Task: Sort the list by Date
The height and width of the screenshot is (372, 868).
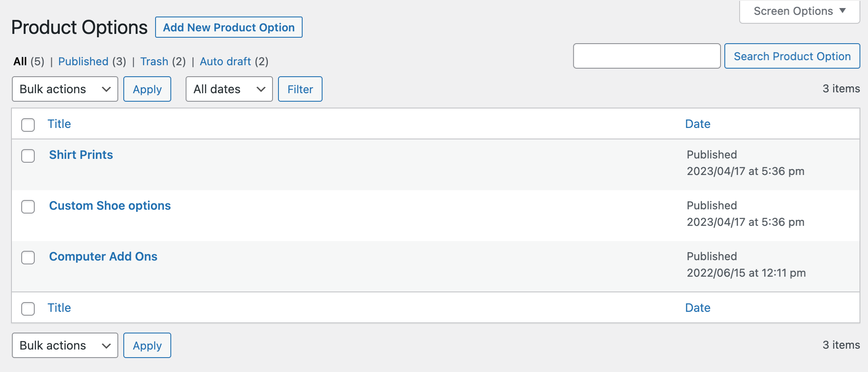Action: (x=698, y=124)
